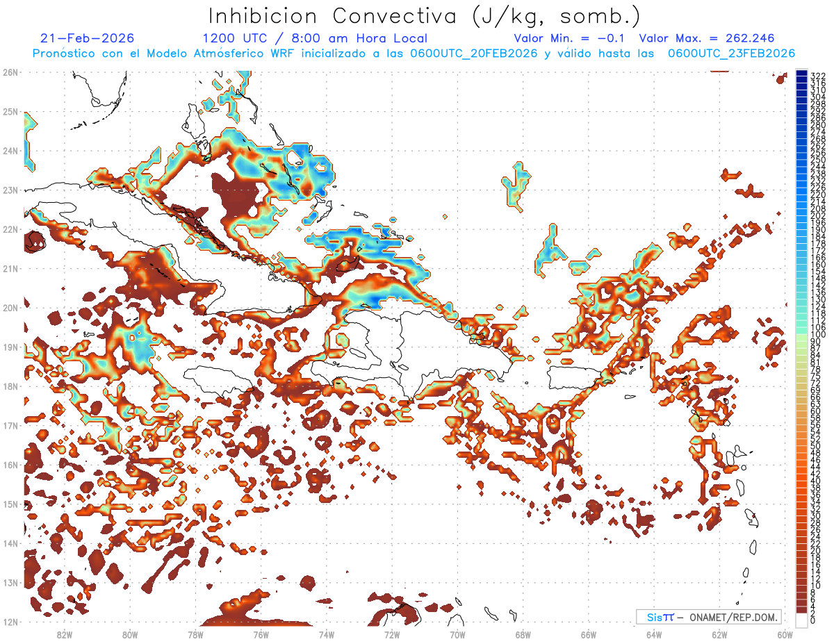Screen dimensions: 834x644
Task: Click the '25N' latitude label
Action: 10,112
